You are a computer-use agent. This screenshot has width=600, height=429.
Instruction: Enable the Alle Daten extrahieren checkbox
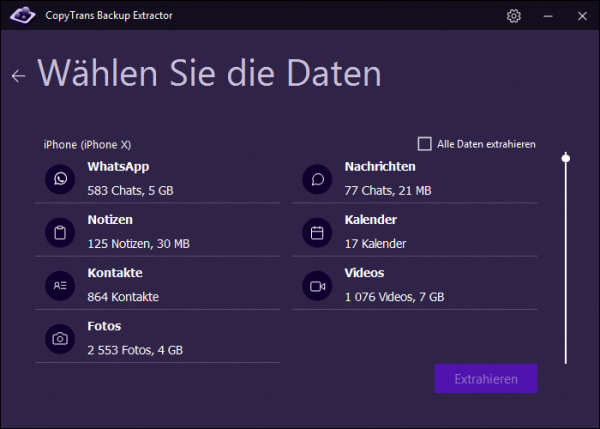click(424, 144)
